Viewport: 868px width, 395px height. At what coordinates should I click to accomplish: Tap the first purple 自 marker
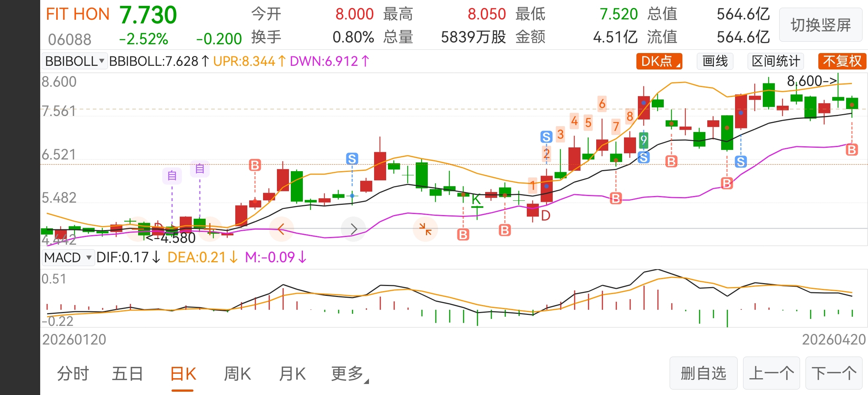[x=172, y=176]
